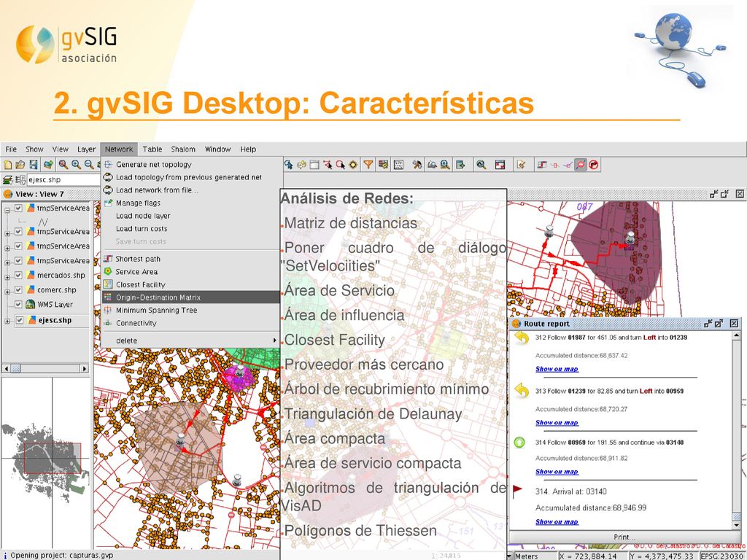Click the pencil edit document icon
The image size is (747, 560).
click(x=521, y=165)
